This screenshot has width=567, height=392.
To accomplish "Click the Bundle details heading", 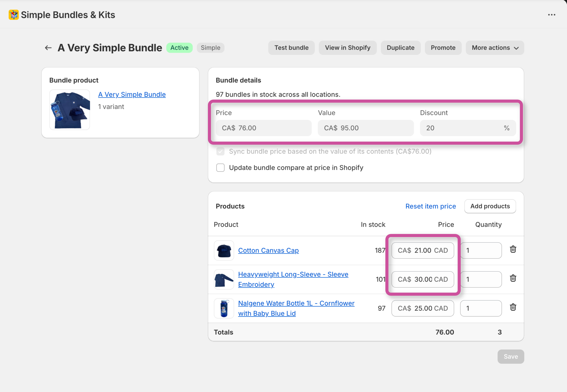I will 238,80.
